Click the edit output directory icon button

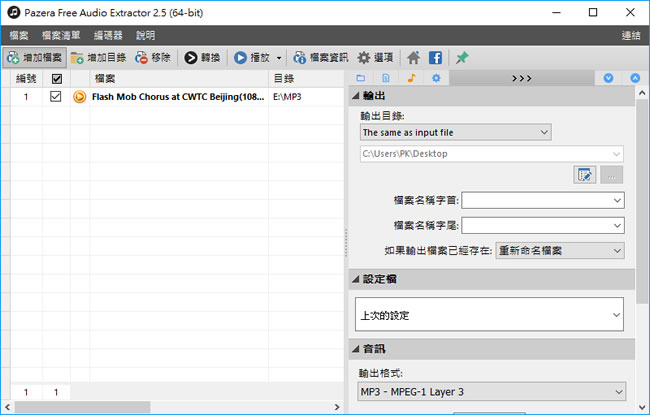pyautogui.click(x=585, y=175)
